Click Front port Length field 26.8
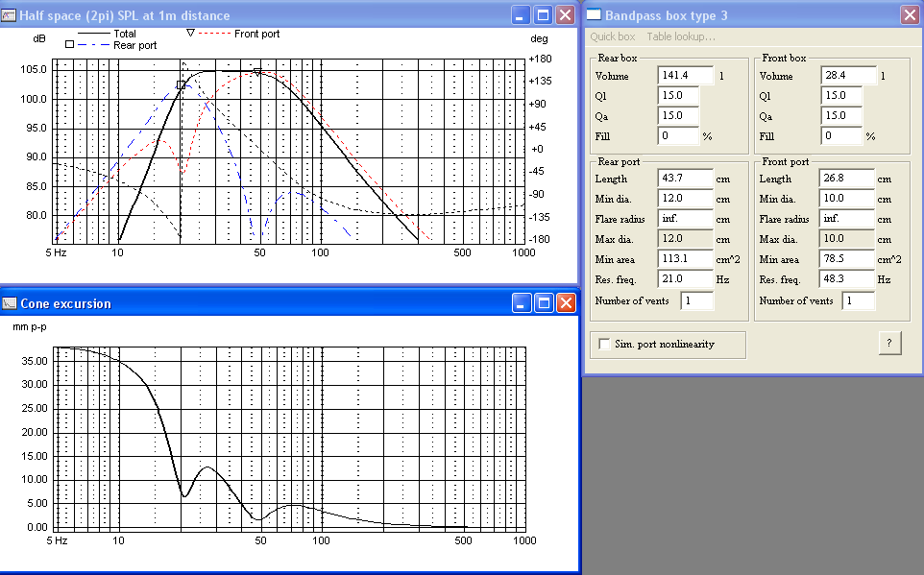This screenshot has width=924, height=575. [x=847, y=178]
